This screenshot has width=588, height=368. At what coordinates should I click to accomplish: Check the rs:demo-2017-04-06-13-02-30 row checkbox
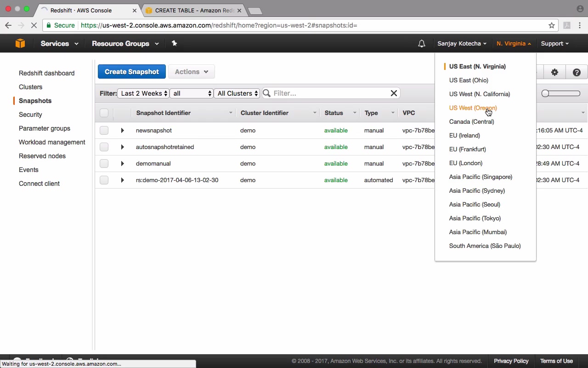point(104,180)
